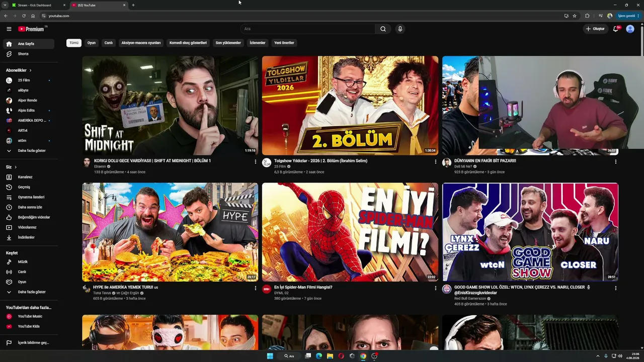
Task: Select the Canlı filter chip
Action: click(109, 43)
